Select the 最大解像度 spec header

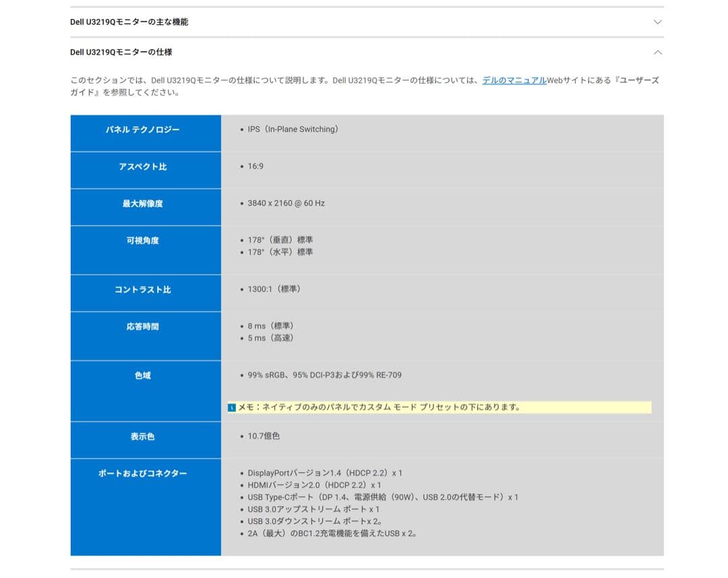pos(145,203)
